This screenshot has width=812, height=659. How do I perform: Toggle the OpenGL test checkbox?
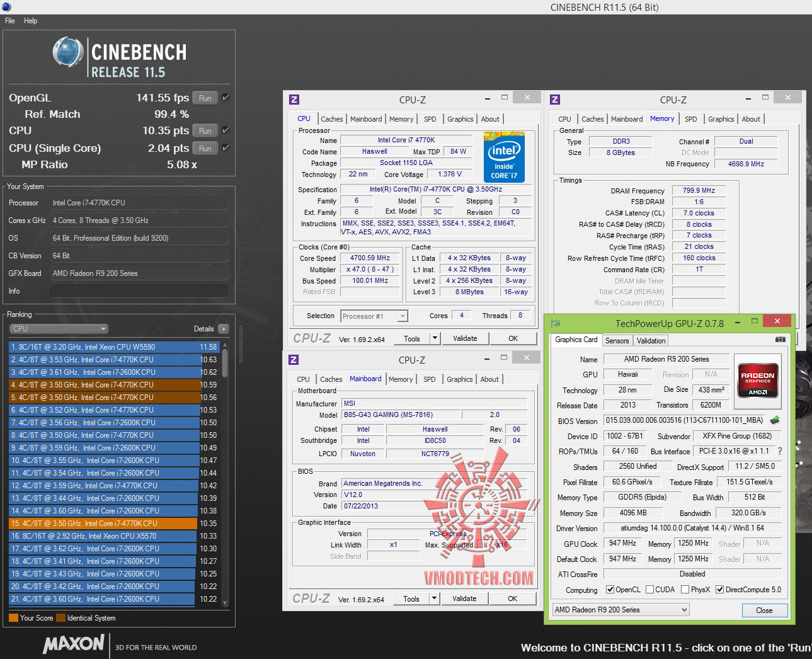(226, 98)
